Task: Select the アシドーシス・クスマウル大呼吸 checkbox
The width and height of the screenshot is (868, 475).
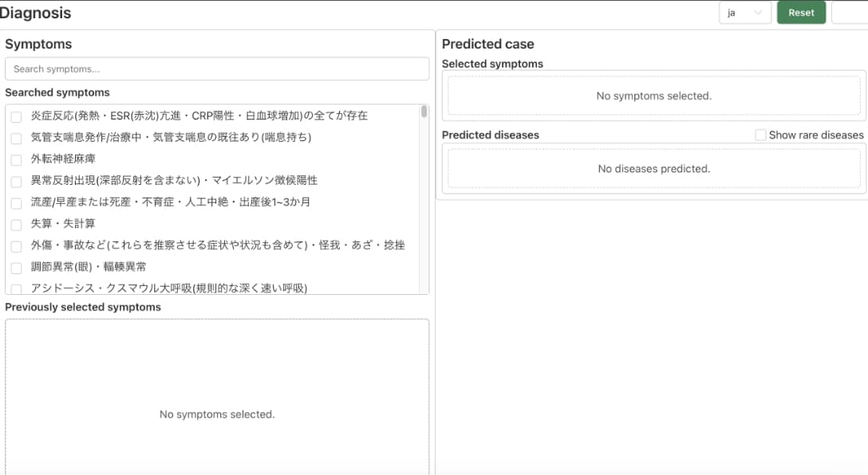Action: click(x=16, y=289)
